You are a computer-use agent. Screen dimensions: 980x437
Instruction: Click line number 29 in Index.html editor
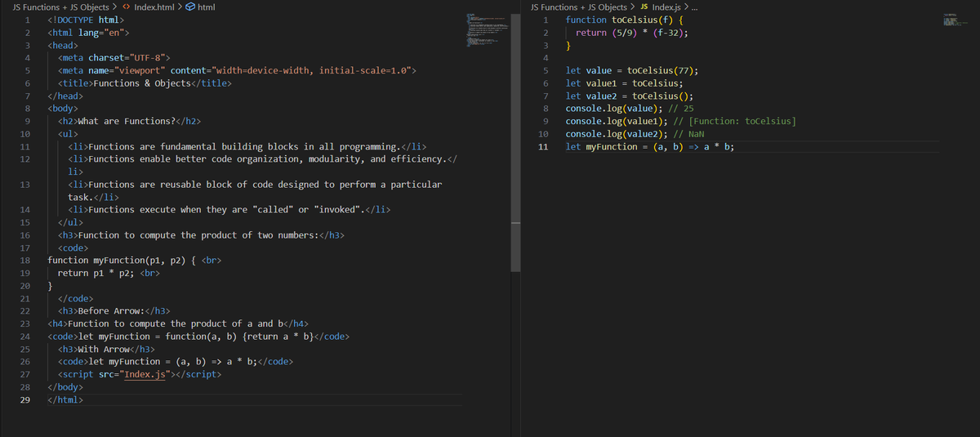tap(25, 400)
